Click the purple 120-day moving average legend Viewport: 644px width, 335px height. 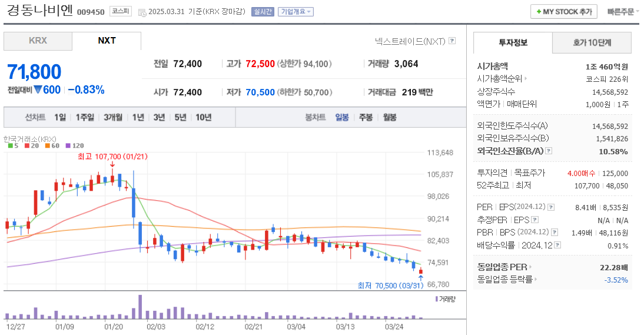pos(75,146)
